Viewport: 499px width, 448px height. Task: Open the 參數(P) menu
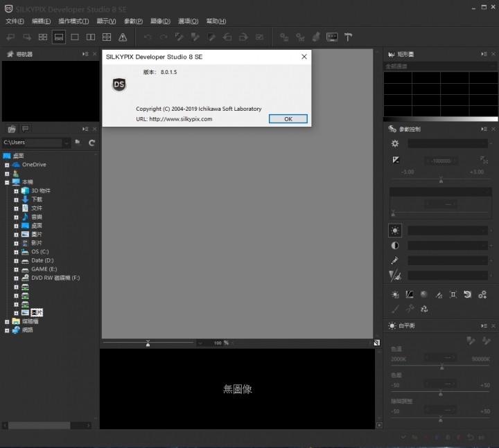point(133,21)
